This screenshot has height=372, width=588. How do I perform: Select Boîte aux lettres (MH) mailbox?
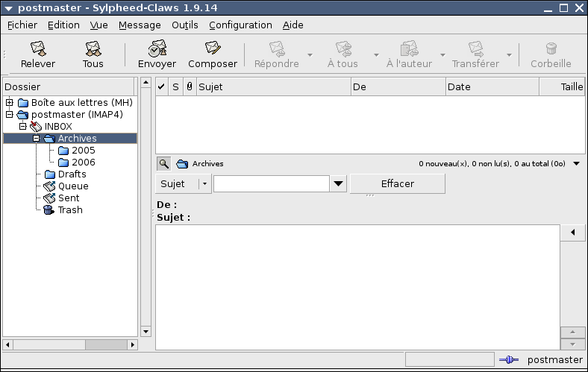pyautogui.click(x=82, y=103)
